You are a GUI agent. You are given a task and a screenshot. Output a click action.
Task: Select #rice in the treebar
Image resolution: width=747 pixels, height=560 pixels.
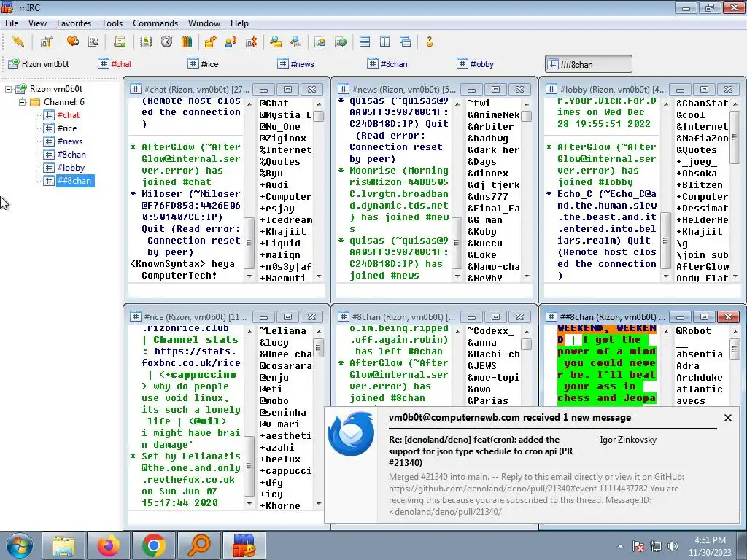(x=66, y=128)
